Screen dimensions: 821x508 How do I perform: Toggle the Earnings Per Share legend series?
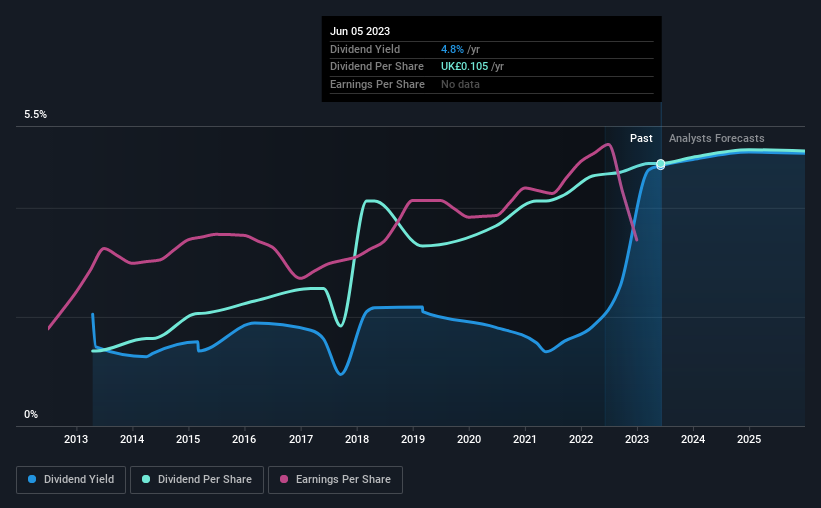[335, 480]
